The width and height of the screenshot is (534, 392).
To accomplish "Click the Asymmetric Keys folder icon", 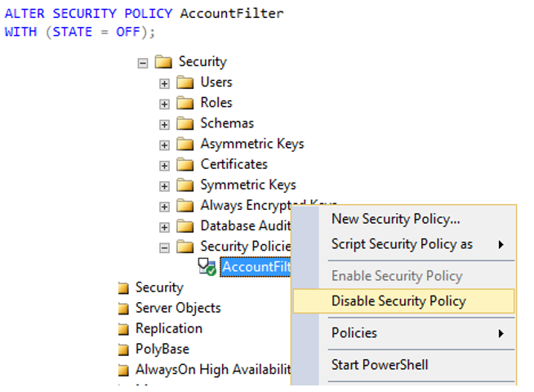I will [x=185, y=144].
